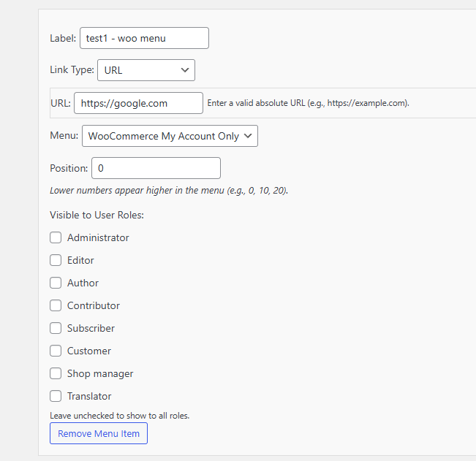Enable the Shop manager checkbox

[x=56, y=373]
